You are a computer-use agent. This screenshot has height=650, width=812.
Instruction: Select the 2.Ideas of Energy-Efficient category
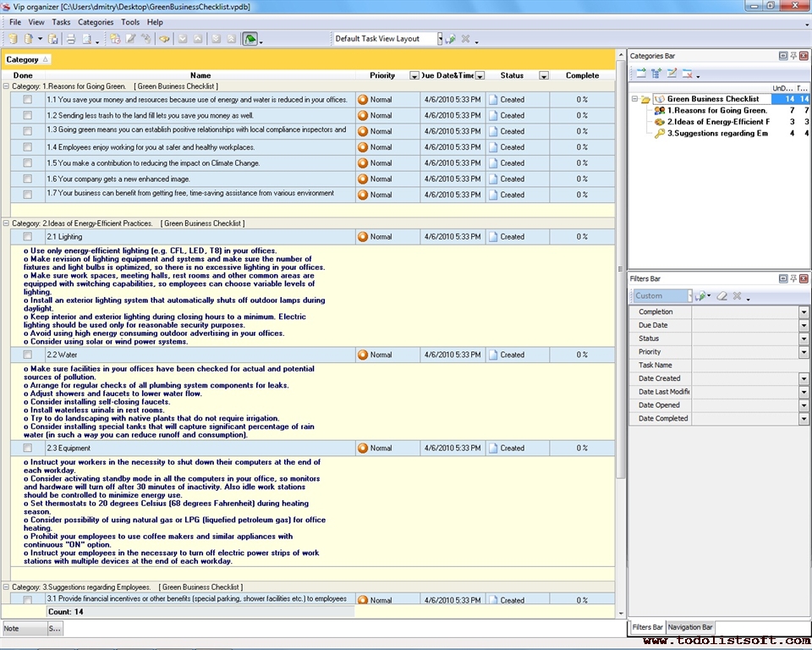(x=717, y=122)
